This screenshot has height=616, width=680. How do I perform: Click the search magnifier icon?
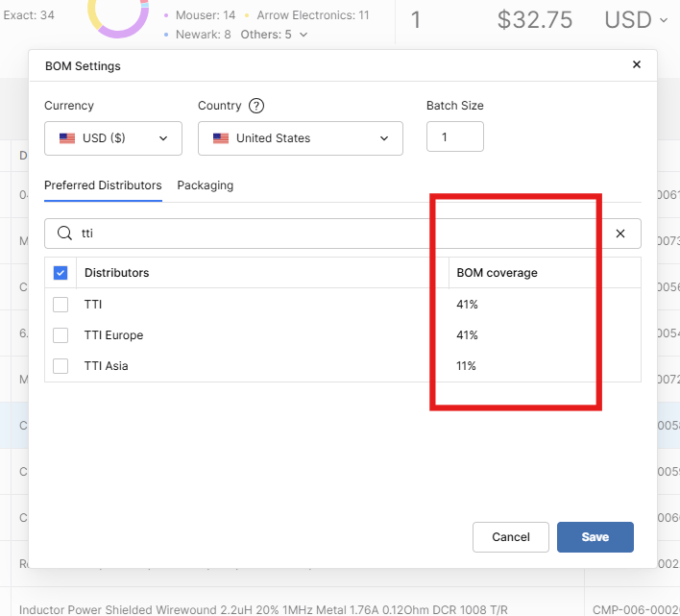[x=65, y=234]
